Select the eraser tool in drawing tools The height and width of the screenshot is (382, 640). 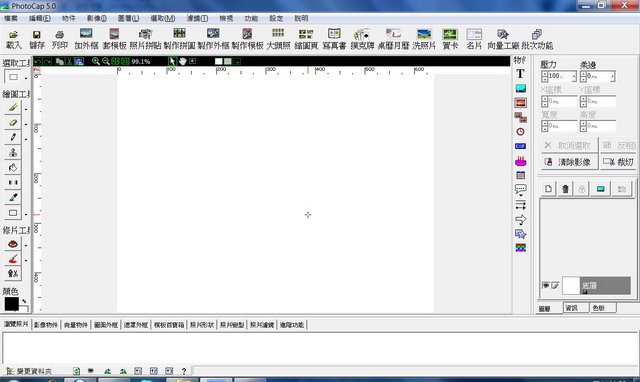click(13, 122)
